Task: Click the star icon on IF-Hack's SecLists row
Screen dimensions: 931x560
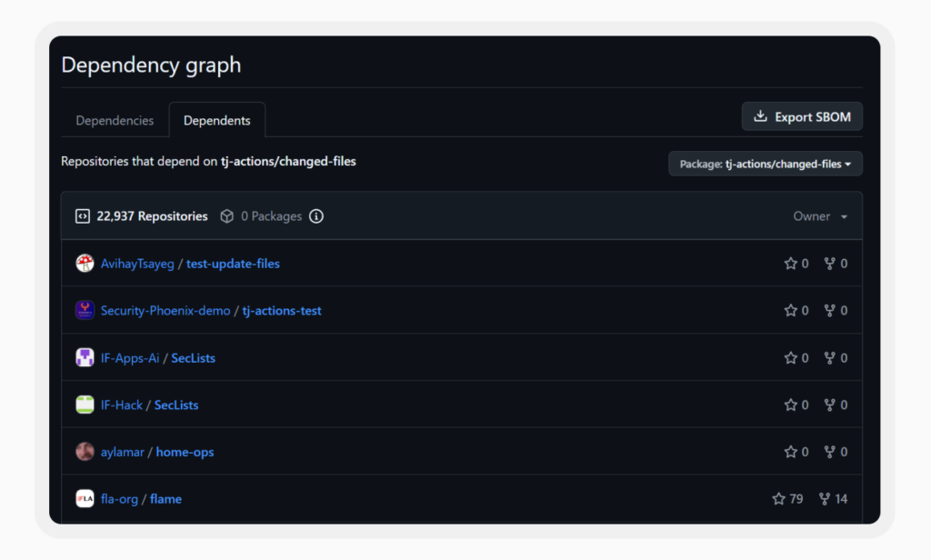Action: tap(789, 405)
